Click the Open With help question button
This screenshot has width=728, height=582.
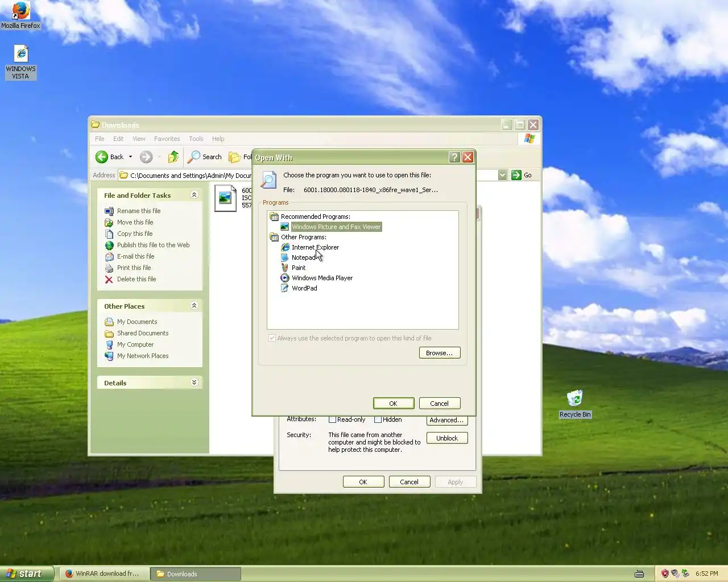[454, 157]
